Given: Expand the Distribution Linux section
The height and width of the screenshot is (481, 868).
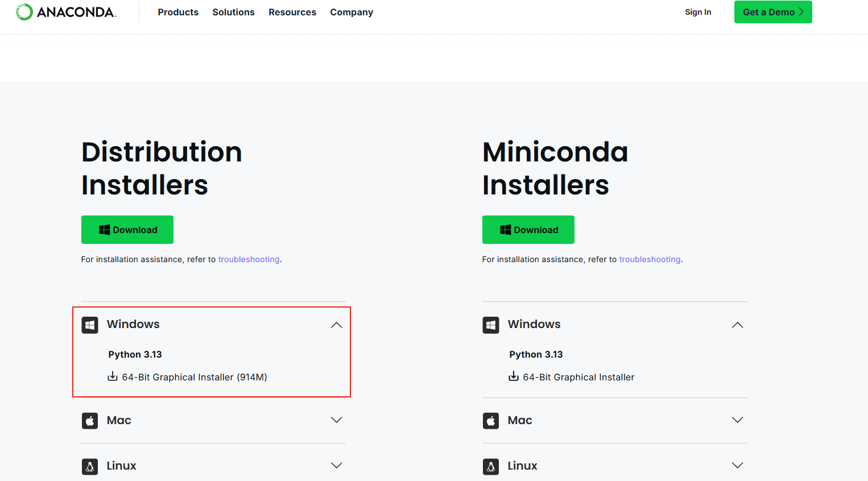Looking at the screenshot, I should (x=337, y=466).
